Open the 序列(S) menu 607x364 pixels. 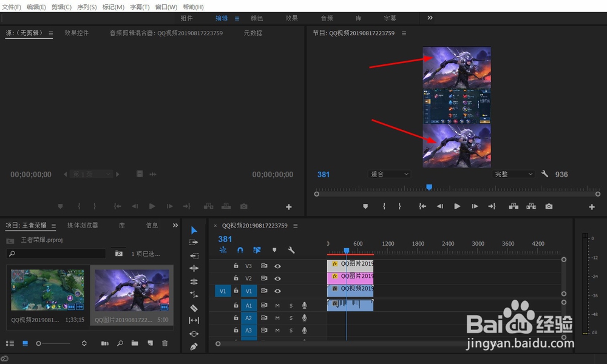(x=87, y=7)
